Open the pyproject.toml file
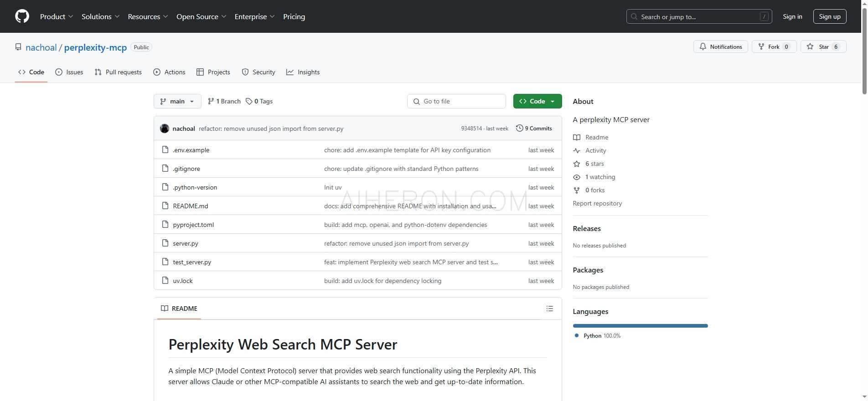 (193, 225)
